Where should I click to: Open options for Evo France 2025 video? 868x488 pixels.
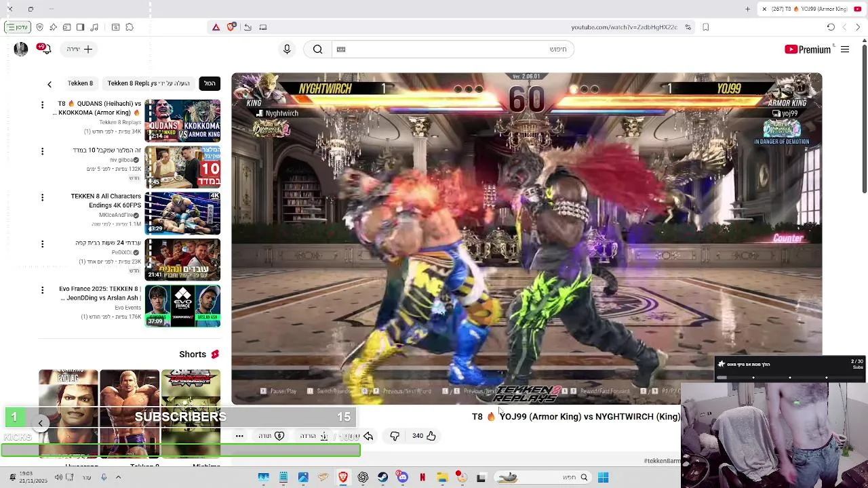pyautogui.click(x=42, y=289)
